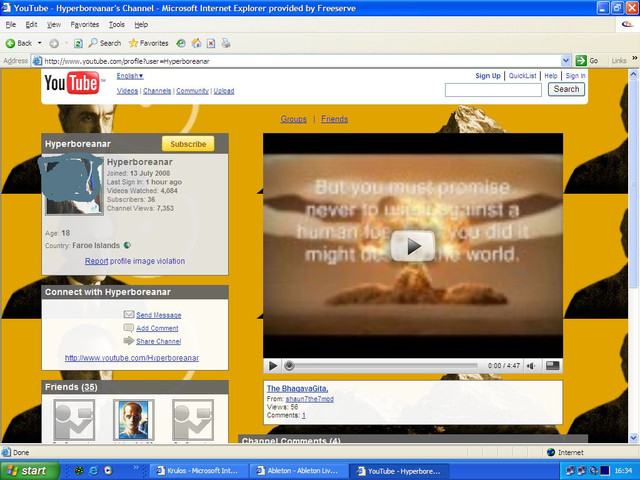Click the Sign In link

tap(576, 76)
